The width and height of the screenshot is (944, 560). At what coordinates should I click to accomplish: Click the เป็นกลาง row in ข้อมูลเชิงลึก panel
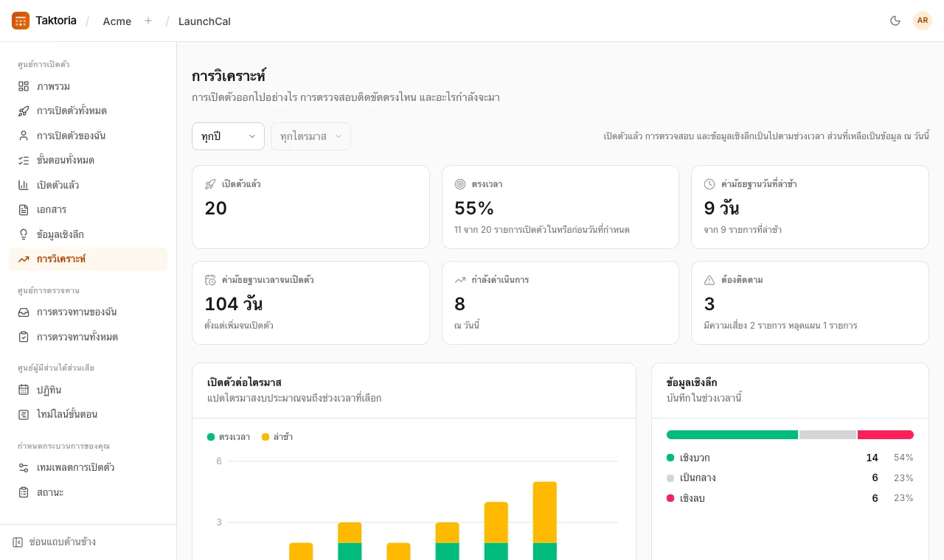tap(790, 478)
